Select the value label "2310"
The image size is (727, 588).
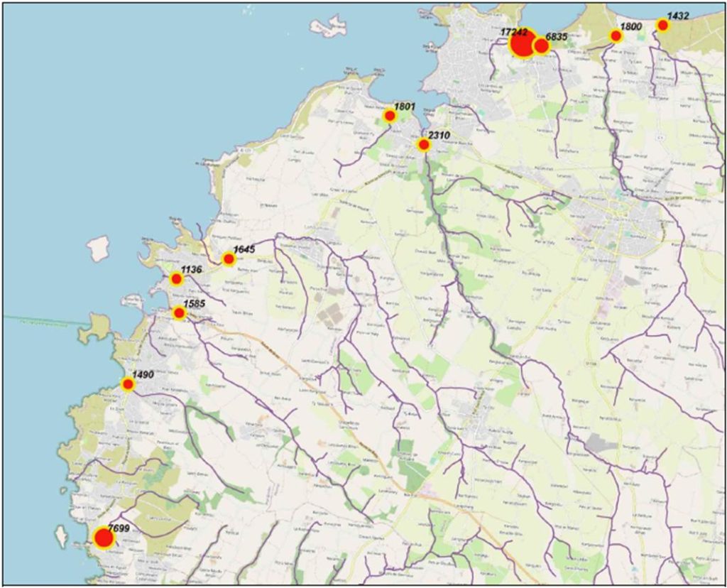click(439, 136)
